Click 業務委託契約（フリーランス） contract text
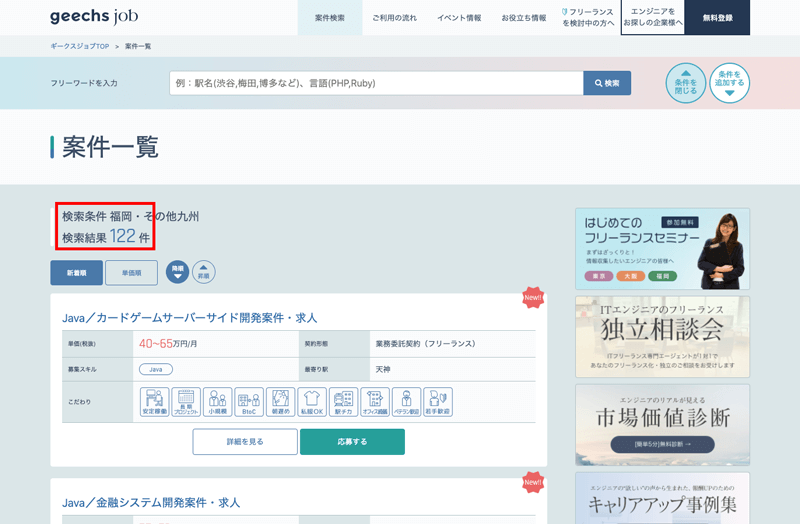This screenshot has height=524, width=800. coord(426,344)
